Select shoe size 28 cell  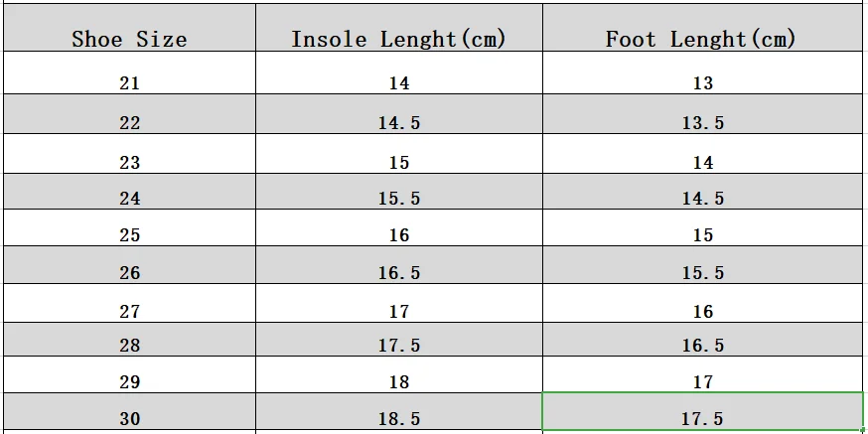pyautogui.click(x=129, y=346)
